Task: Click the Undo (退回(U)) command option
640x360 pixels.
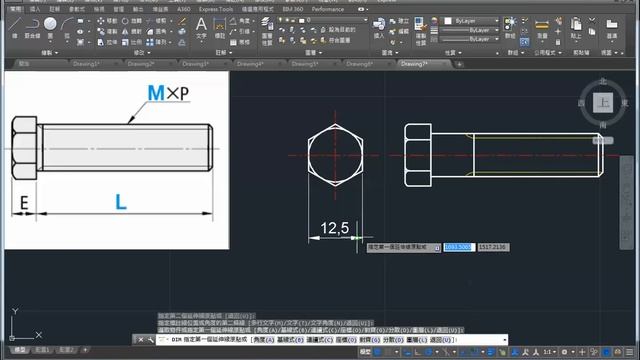Action: pyautogui.click(x=441, y=340)
